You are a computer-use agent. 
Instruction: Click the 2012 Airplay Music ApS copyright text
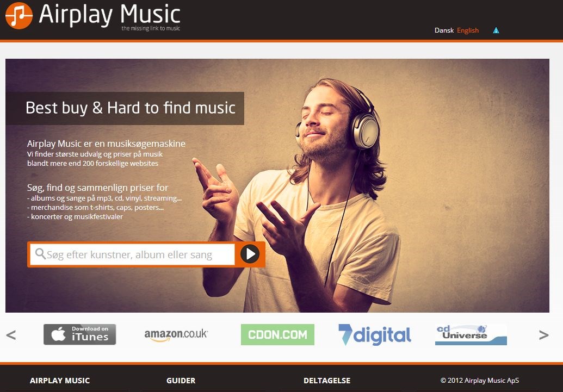click(x=480, y=381)
